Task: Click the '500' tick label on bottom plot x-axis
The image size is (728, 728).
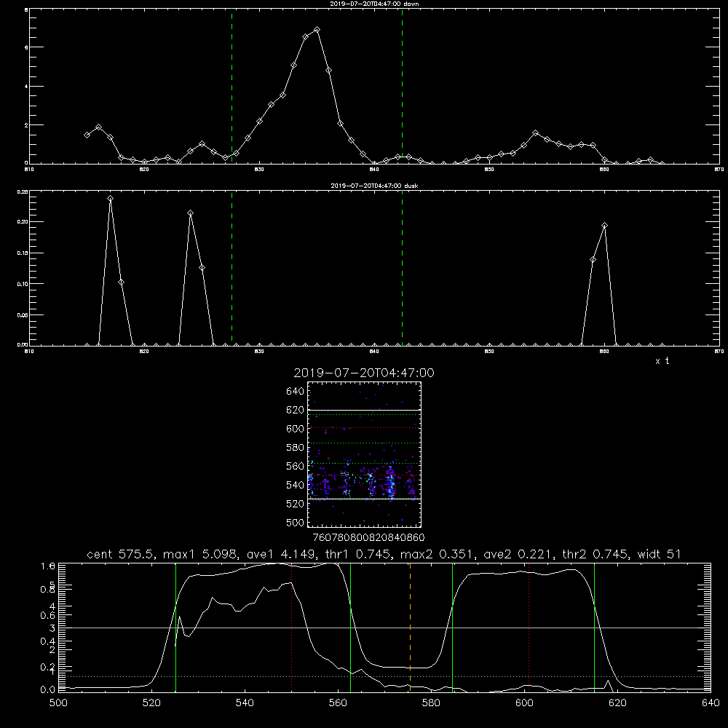Action: pyautogui.click(x=58, y=703)
